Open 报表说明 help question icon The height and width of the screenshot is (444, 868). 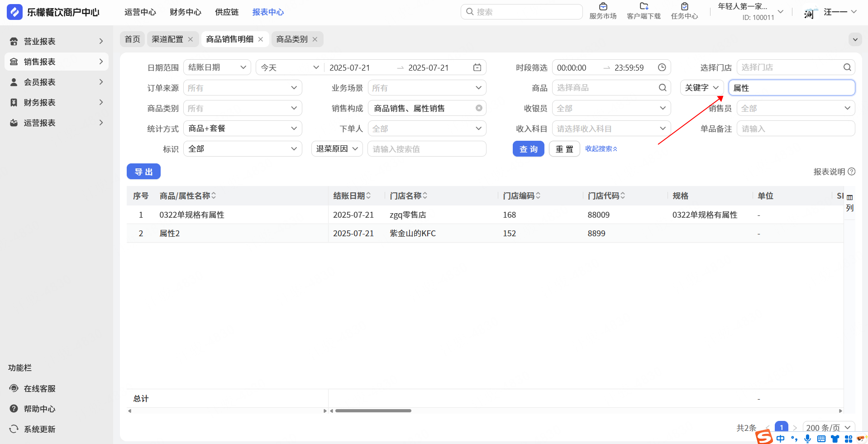coord(851,172)
